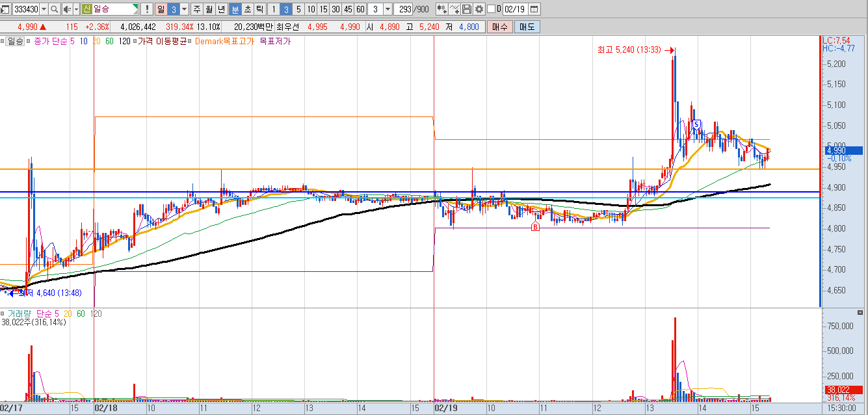Select the 30-minute interval button
Screen dimensions: 868x415
pos(335,9)
